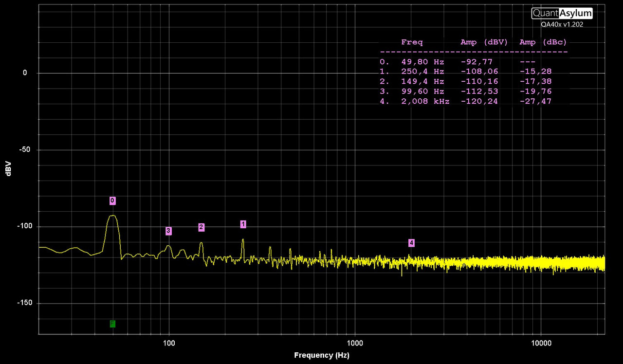
Task: Select the 250,4 Hz table row
Action: (x=466, y=72)
